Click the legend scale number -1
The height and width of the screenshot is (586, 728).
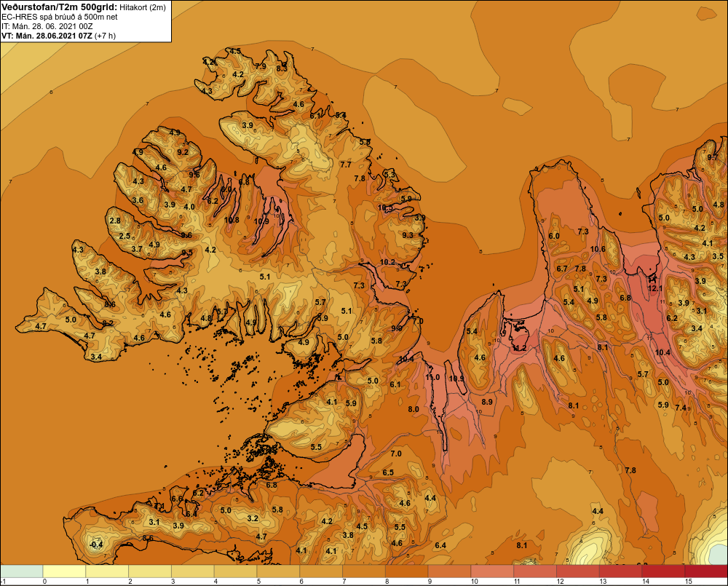point(3,581)
